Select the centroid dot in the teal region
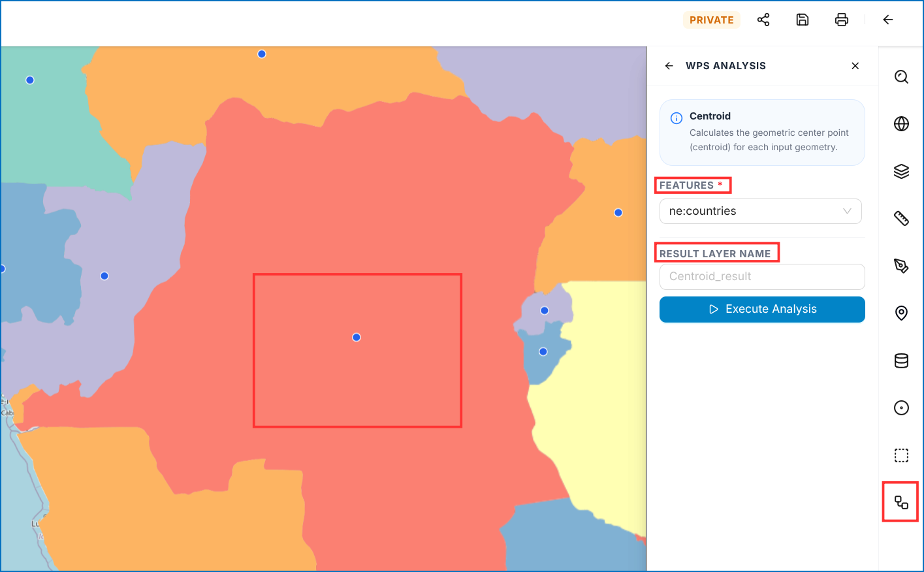This screenshot has height=572, width=924. click(30, 80)
